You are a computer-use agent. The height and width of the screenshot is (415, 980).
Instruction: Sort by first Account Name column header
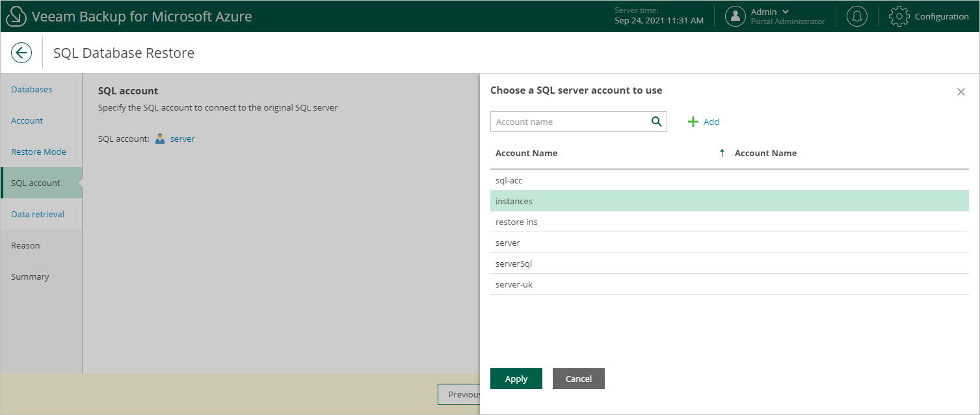pyautogui.click(x=526, y=153)
